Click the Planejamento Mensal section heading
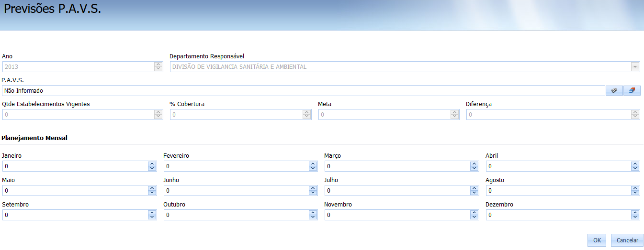Viewport: 644px width, 250px height. pyautogui.click(x=34, y=138)
